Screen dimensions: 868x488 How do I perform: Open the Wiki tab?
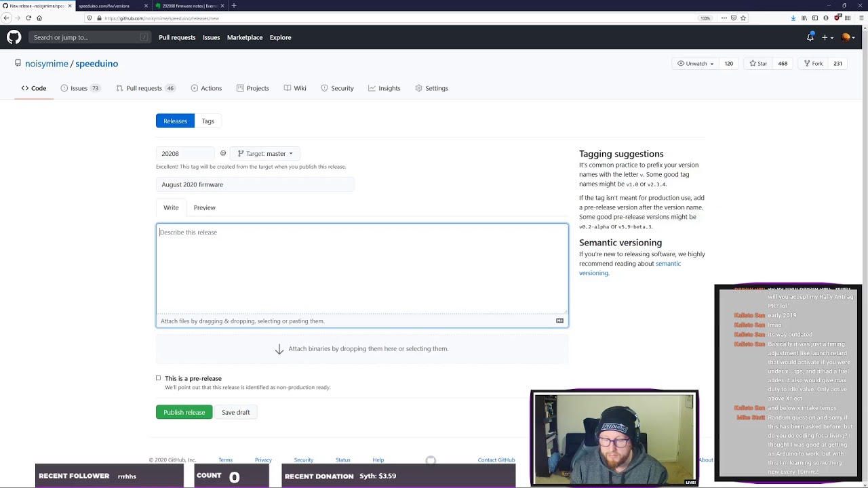(295, 88)
